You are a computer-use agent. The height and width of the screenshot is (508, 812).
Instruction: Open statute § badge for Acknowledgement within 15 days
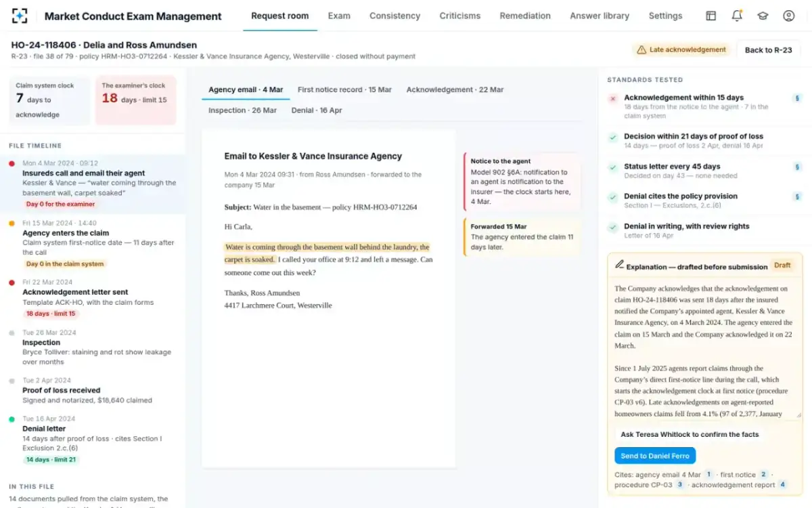point(797,98)
